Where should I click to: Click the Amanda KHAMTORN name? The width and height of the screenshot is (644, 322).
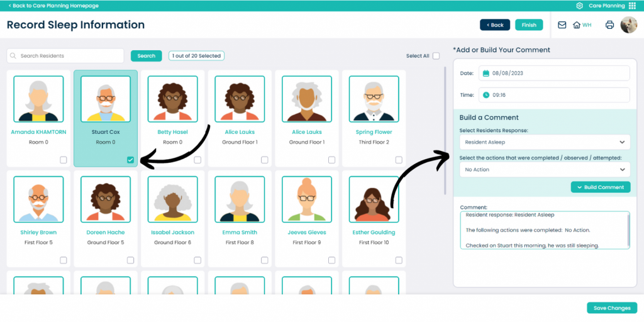(38, 132)
